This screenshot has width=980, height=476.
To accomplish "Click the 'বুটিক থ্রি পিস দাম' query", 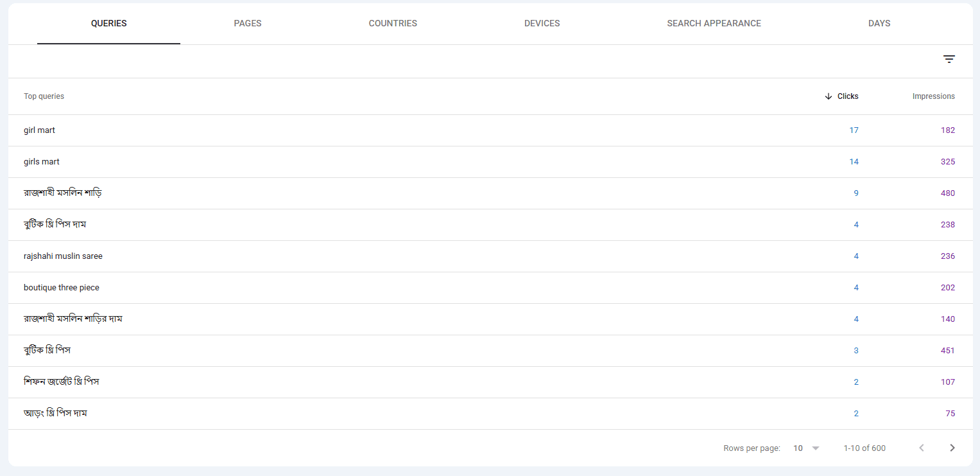I will 55,224.
